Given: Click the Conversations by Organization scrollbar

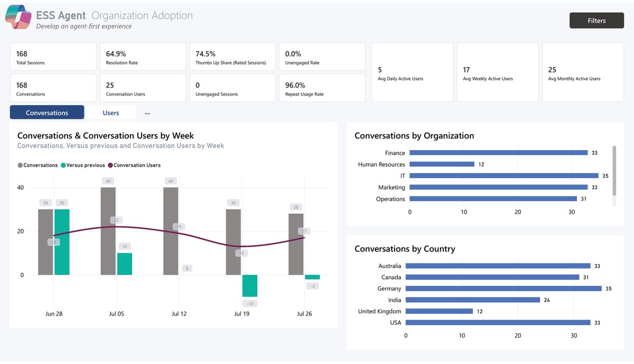Looking at the screenshot, I should (x=614, y=171).
